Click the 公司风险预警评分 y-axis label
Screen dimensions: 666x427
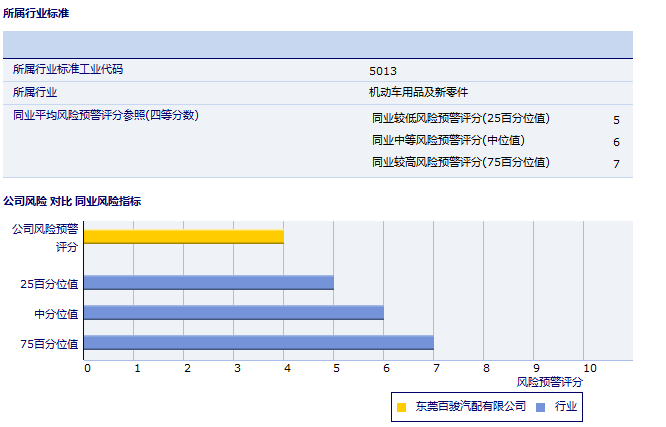(45, 237)
